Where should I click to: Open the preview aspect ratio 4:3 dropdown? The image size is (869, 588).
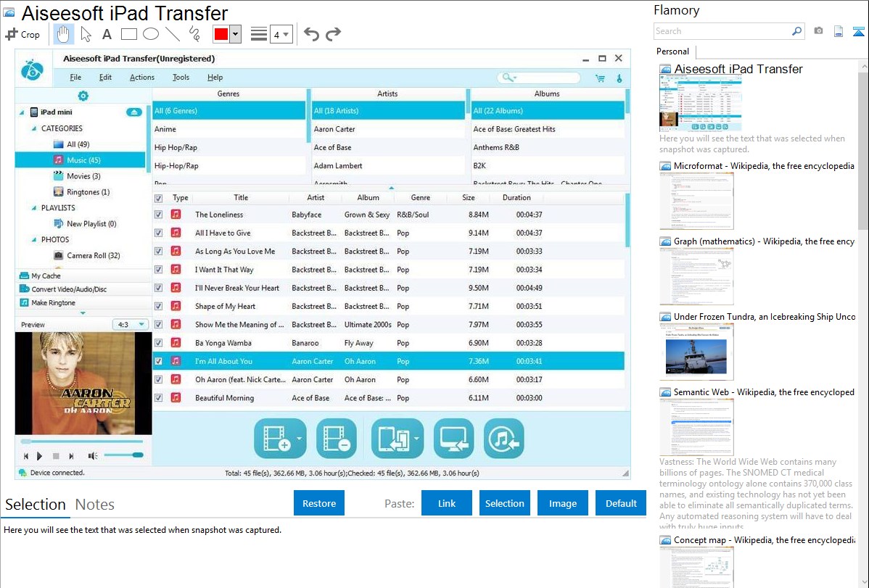pyautogui.click(x=131, y=324)
